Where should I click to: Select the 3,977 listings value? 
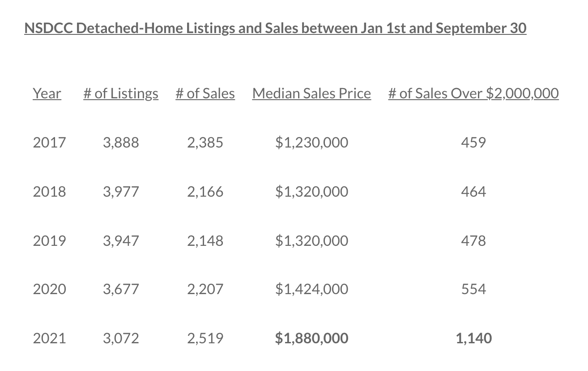pyautogui.click(x=121, y=192)
